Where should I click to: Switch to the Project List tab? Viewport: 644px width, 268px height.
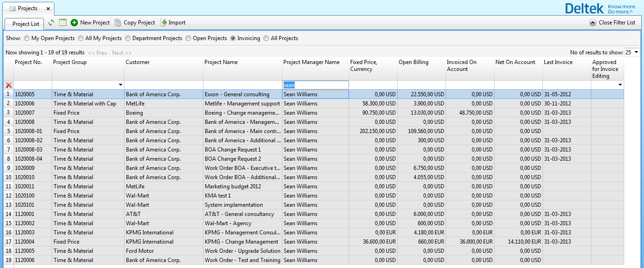tap(25, 24)
